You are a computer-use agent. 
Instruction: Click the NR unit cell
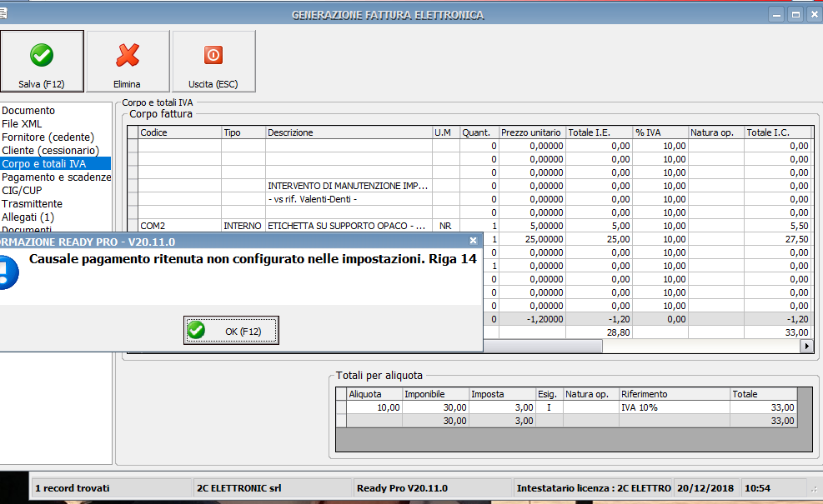446,226
